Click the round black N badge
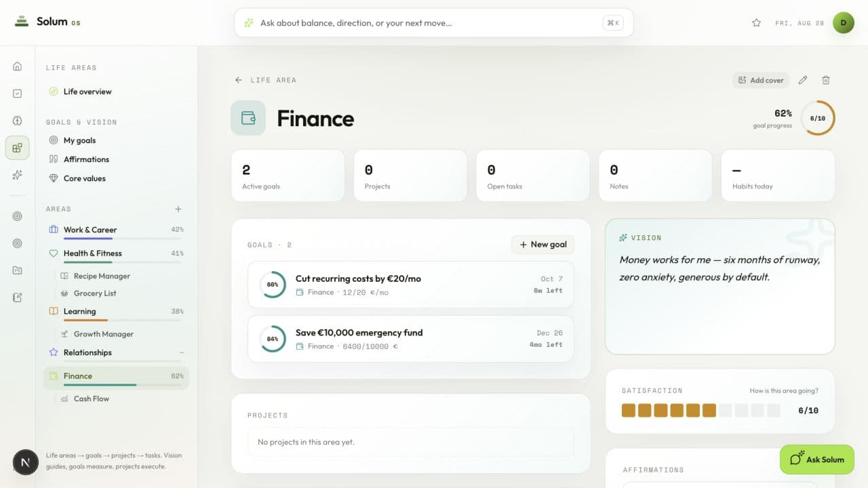Image resolution: width=868 pixels, height=488 pixels. (26, 462)
